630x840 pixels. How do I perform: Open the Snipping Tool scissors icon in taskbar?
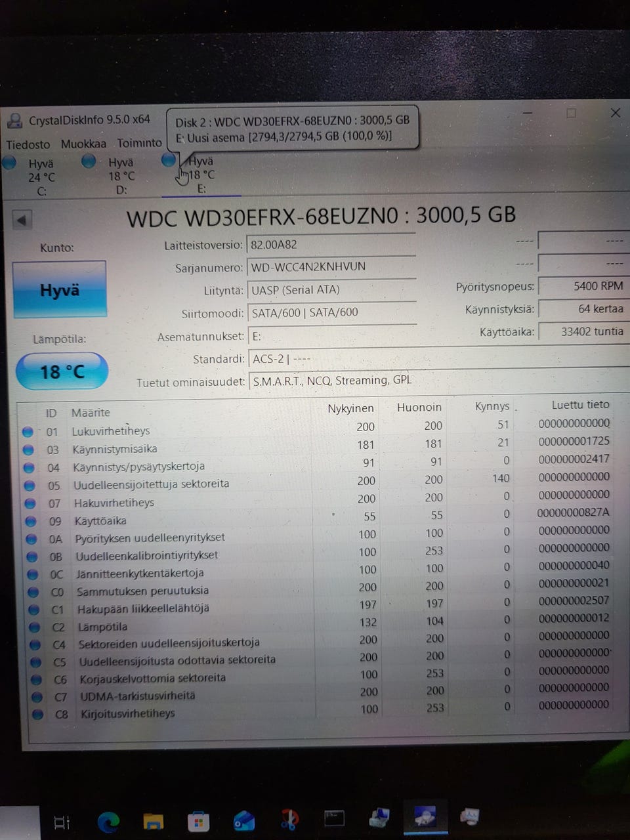pyautogui.click(x=289, y=820)
